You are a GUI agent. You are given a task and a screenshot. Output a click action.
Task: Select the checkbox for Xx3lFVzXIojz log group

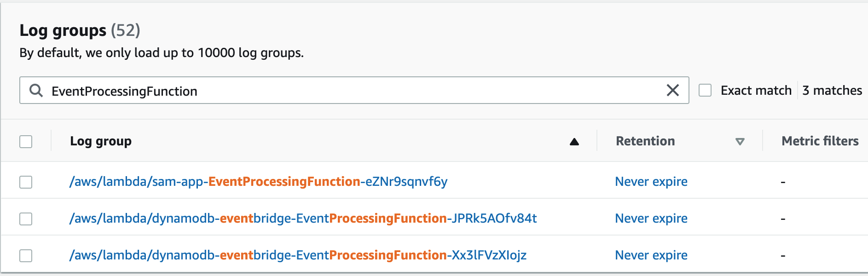tap(26, 256)
